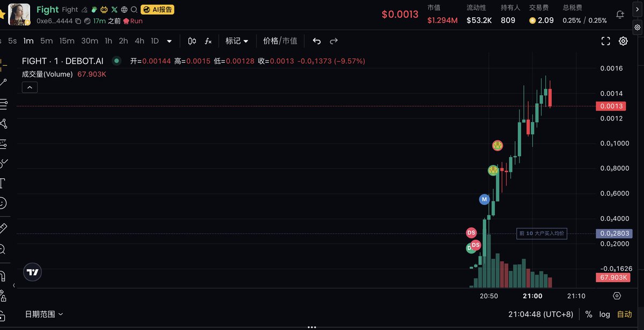644x330 pixels.
Task: Click the time axis settings icon
Action: (617, 296)
